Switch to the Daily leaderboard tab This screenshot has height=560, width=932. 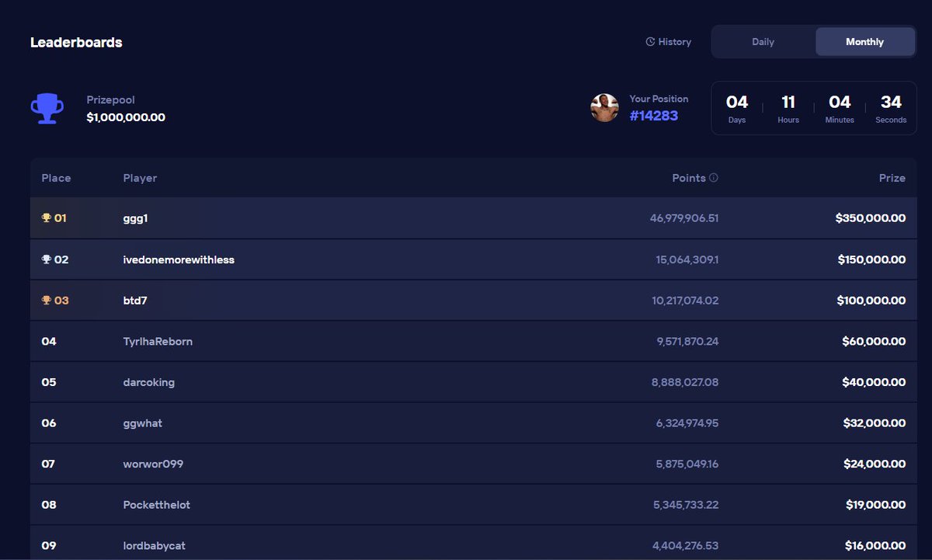tap(763, 42)
